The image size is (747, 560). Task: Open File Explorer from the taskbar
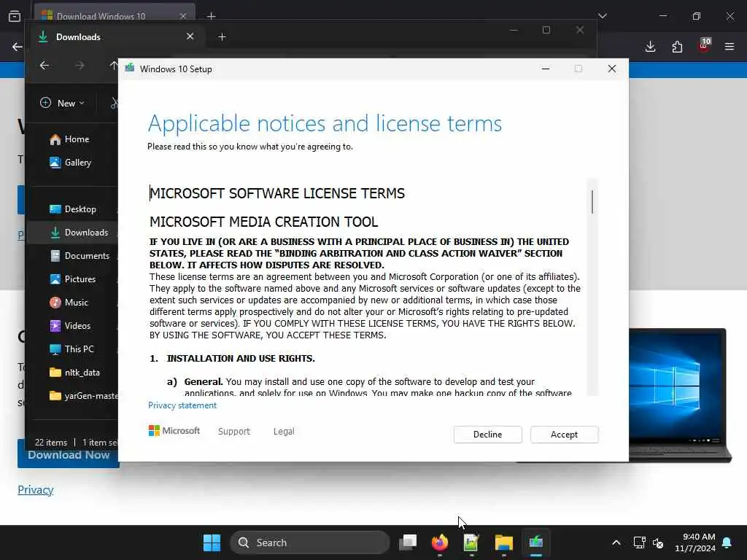point(503,542)
